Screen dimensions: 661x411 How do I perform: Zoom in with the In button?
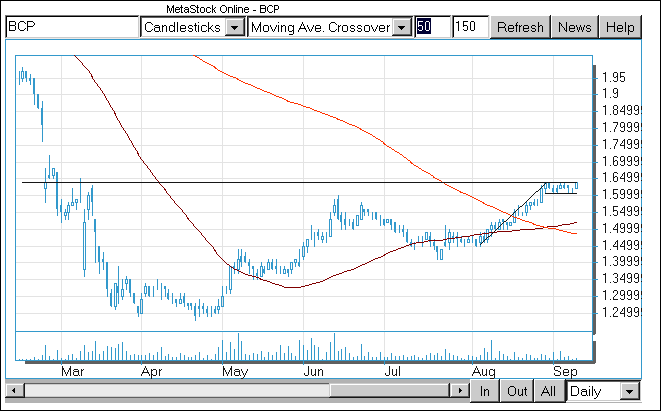(485, 391)
